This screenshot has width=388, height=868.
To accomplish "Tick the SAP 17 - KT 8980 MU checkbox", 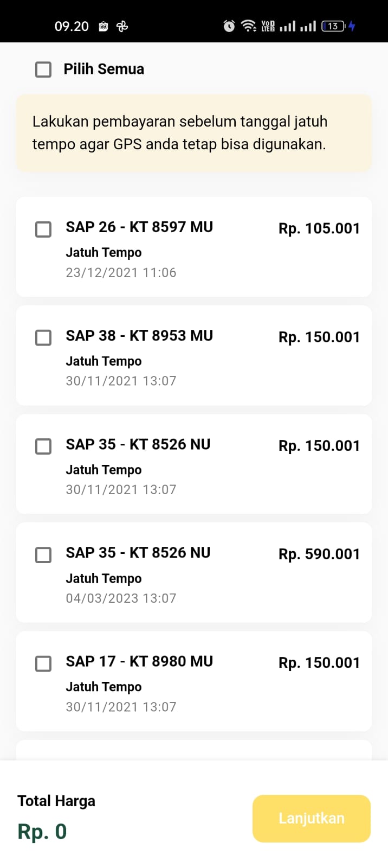I will click(x=43, y=663).
